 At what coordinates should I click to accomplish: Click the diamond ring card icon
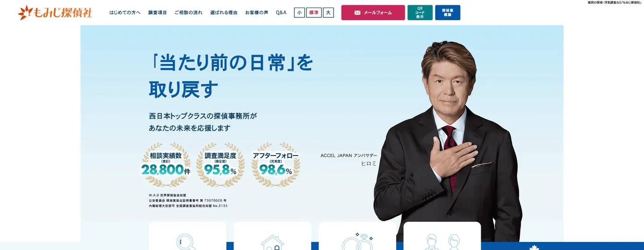(357, 241)
